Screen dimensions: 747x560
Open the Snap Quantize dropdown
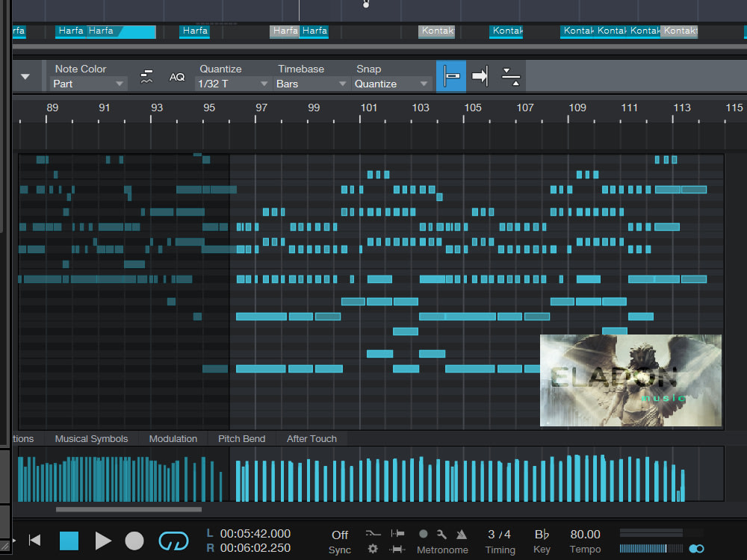[x=391, y=84]
